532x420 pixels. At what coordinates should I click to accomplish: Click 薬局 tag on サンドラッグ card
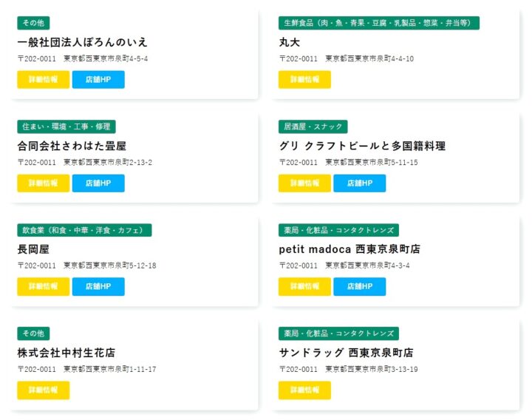click(x=338, y=333)
